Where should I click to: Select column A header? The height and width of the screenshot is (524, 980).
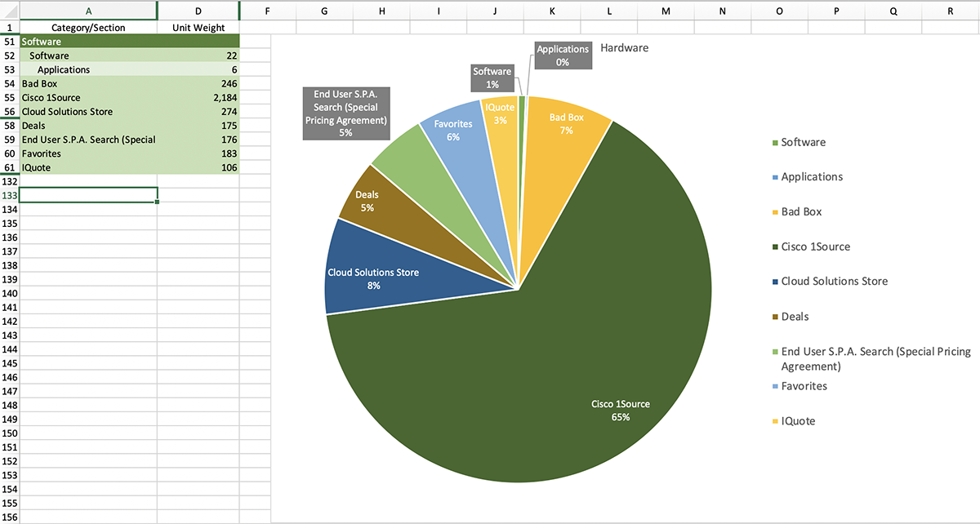pyautogui.click(x=88, y=11)
